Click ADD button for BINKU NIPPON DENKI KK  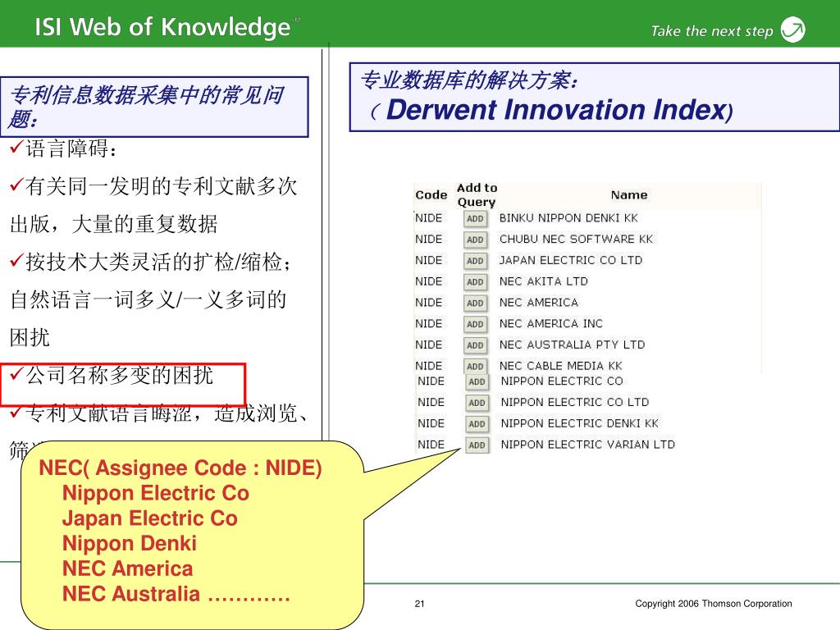click(x=475, y=218)
